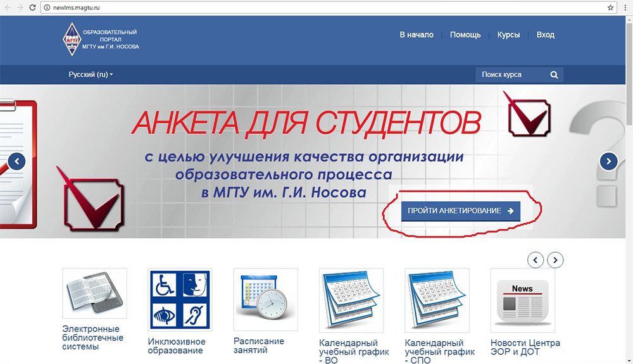Show previous banner slide
The height and width of the screenshot is (364, 633).
tap(16, 161)
